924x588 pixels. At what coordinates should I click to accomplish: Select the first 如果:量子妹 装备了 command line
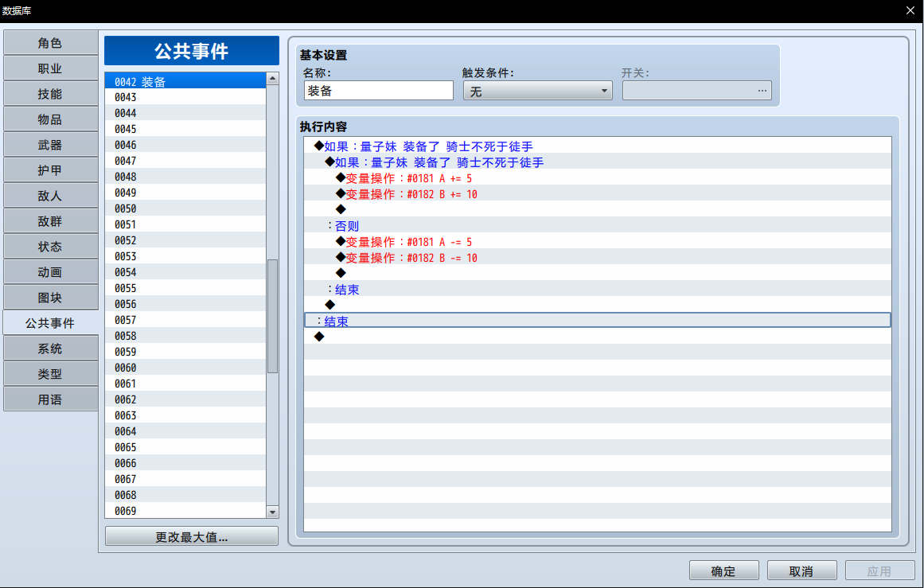(x=598, y=146)
